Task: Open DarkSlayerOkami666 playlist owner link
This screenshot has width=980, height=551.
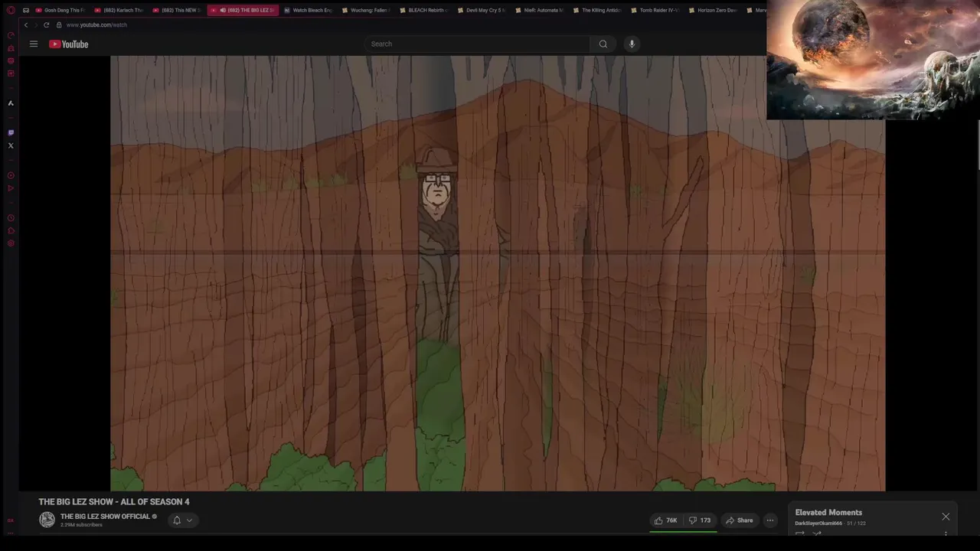Action: (x=818, y=523)
